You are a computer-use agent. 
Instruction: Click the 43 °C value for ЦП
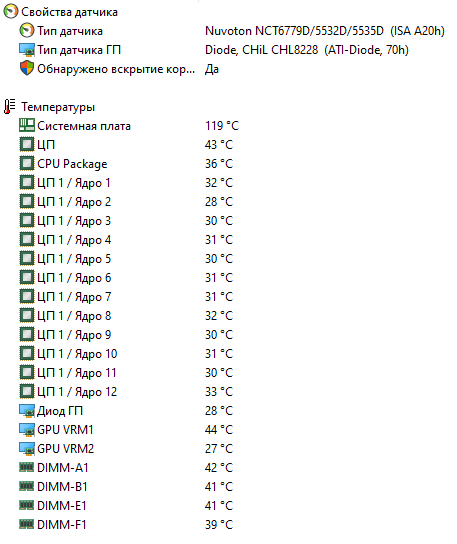click(x=219, y=145)
